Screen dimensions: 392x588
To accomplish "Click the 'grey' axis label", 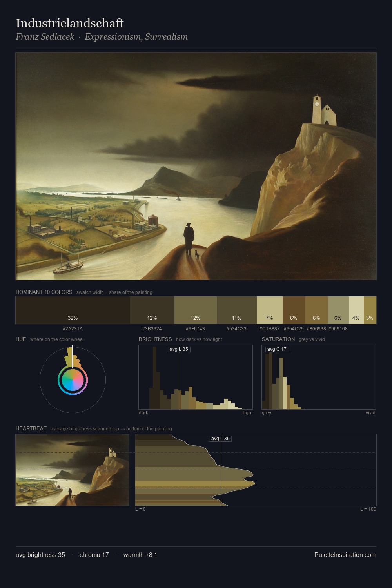I will pyautogui.click(x=267, y=413).
